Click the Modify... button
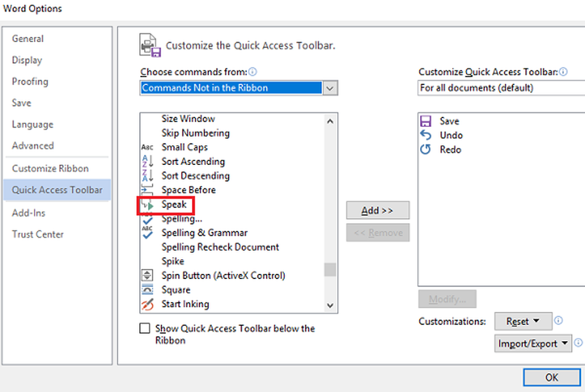The image size is (585, 392). (447, 299)
